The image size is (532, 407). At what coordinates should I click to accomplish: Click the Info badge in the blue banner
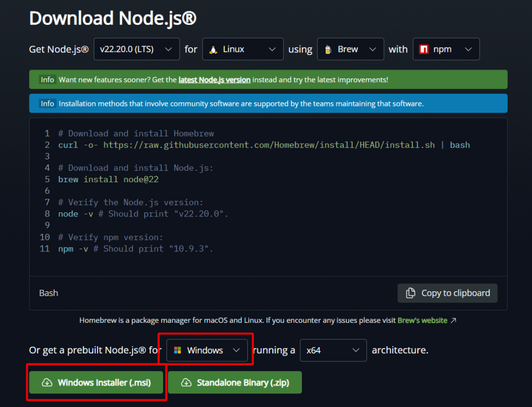point(47,104)
